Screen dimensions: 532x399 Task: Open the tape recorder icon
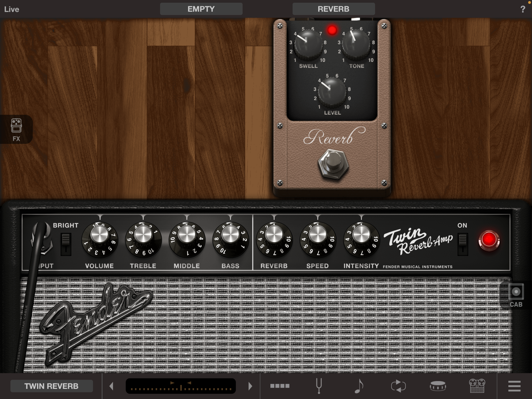click(477, 386)
